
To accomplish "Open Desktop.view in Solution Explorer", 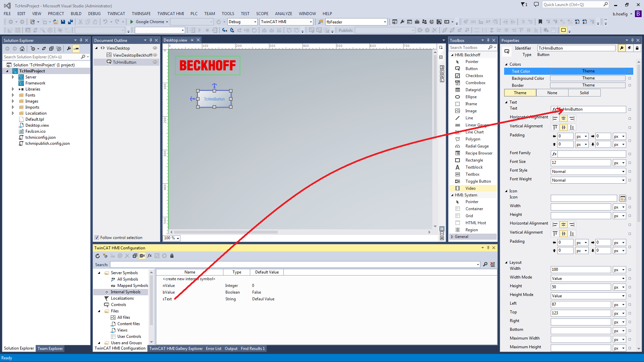I will click(x=37, y=125).
